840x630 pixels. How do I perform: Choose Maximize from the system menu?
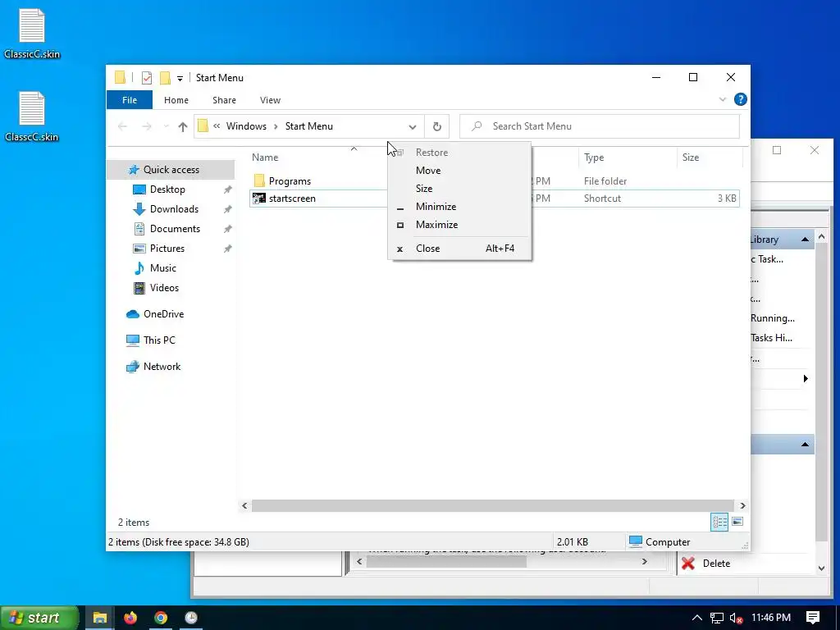(460, 225)
